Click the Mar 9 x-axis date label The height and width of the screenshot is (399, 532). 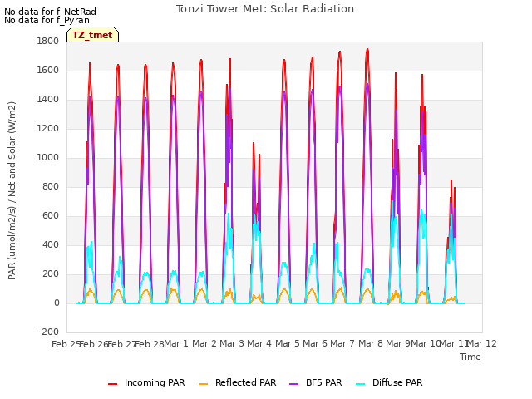(398, 343)
